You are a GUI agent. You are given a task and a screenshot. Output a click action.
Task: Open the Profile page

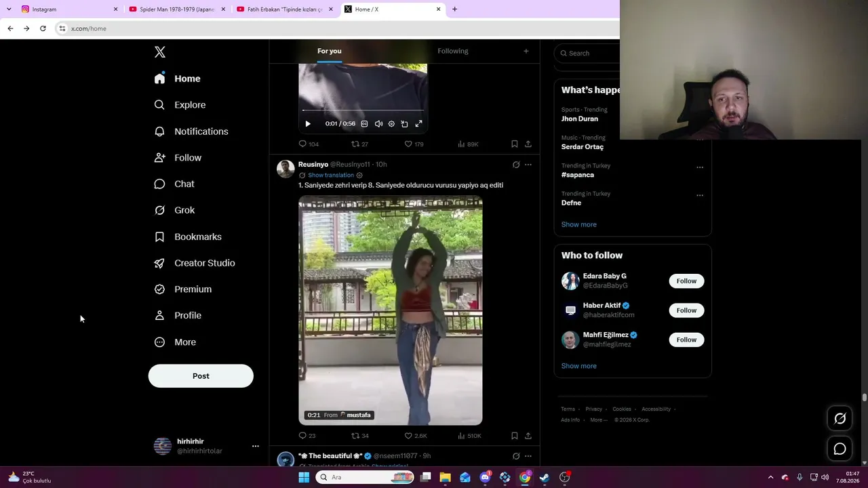coord(178,315)
